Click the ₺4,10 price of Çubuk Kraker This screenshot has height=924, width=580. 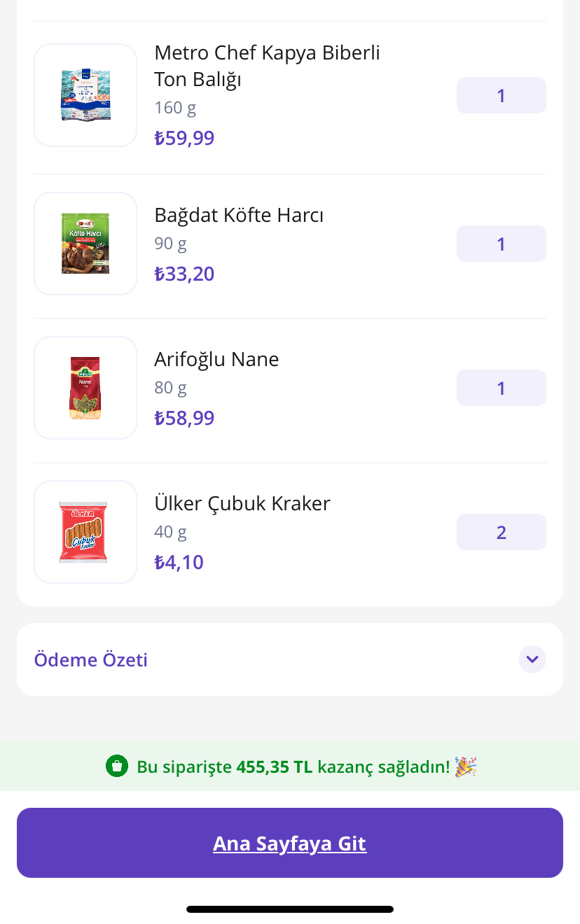pyautogui.click(x=179, y=562)
